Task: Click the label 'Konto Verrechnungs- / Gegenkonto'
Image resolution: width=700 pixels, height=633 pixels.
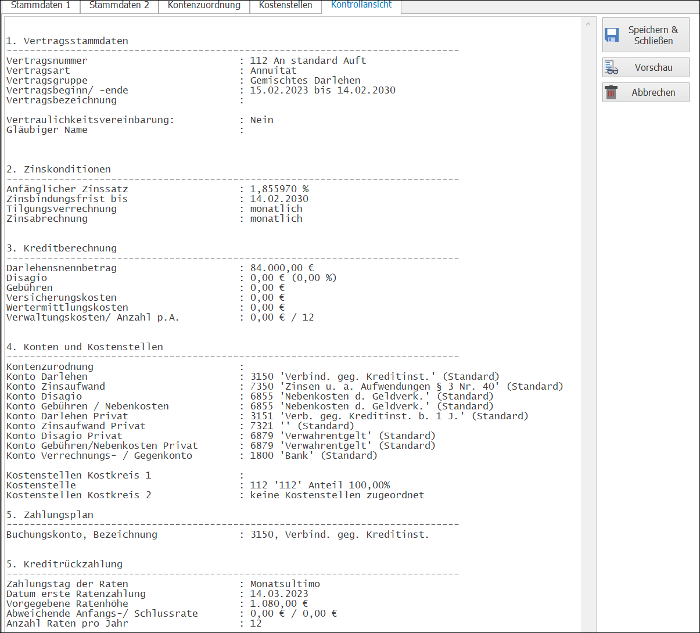Action: tap(99, 455)
